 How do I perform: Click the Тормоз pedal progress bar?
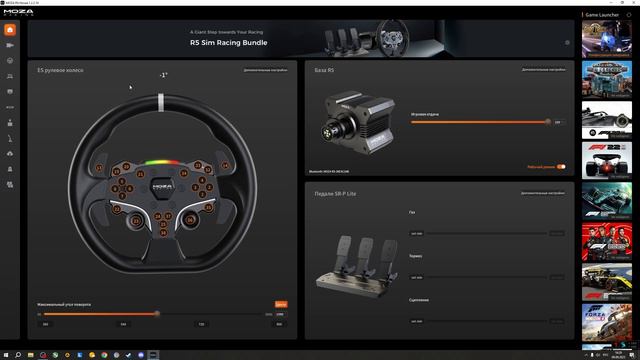pos(487,277)
